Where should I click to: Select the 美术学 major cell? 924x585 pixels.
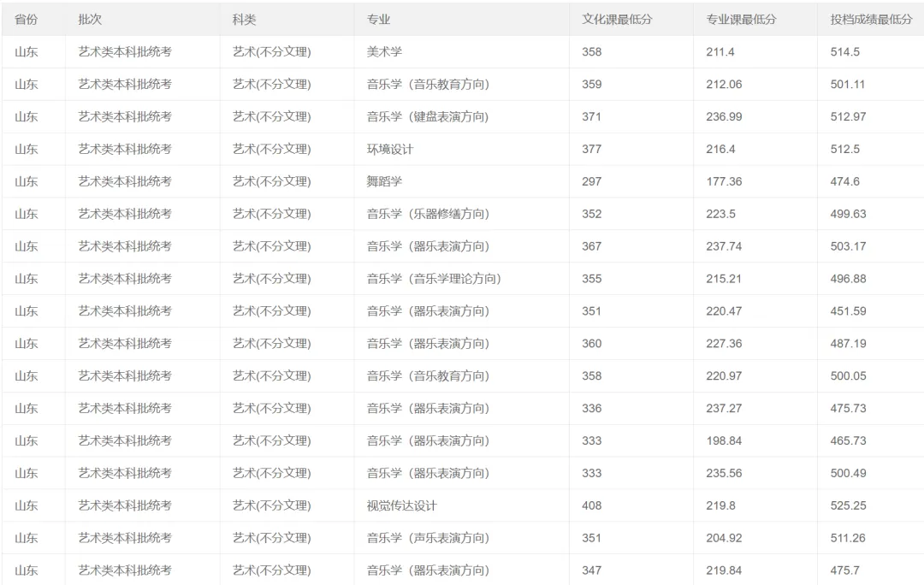click(x=384, y=52)
